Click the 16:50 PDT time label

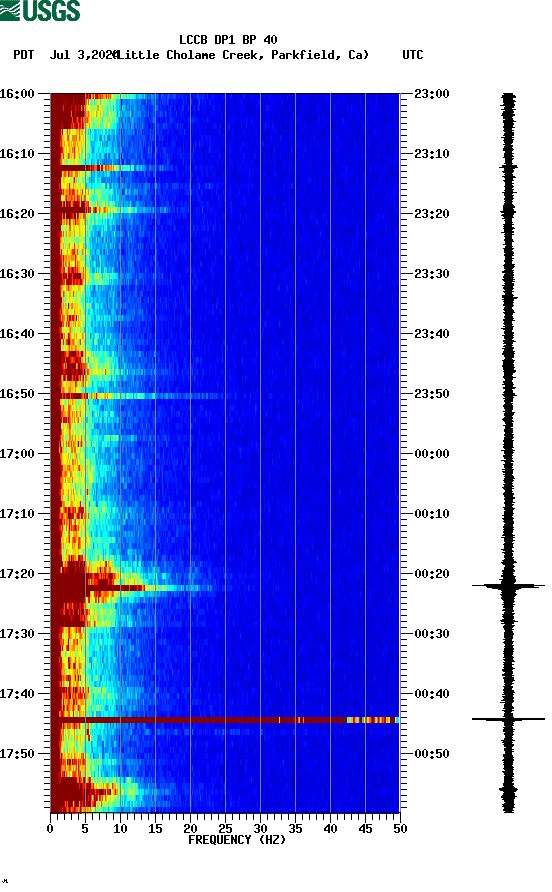point(17,394)
